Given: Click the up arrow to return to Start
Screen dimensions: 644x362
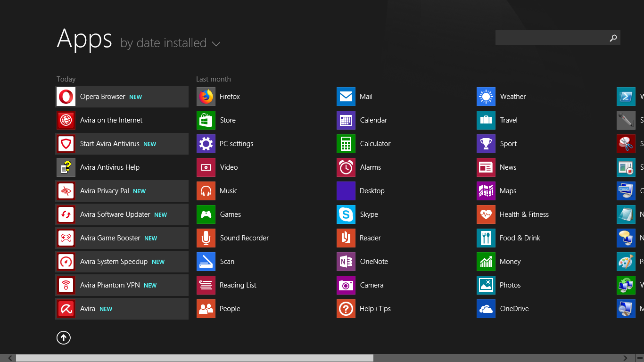Looking at the screenshot, I should [x=64, y=337].
